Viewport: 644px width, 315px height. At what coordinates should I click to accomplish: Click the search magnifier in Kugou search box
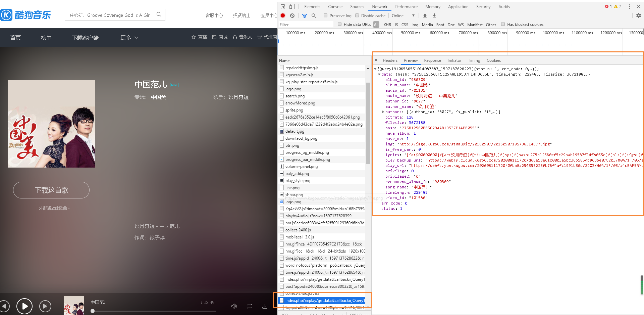(159, 14)
